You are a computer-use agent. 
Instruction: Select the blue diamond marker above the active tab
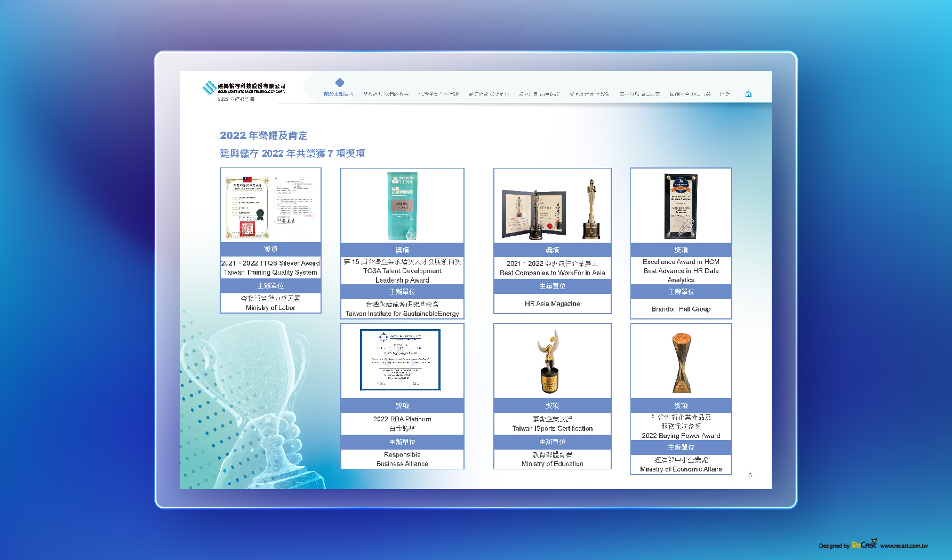click(340, 82)
